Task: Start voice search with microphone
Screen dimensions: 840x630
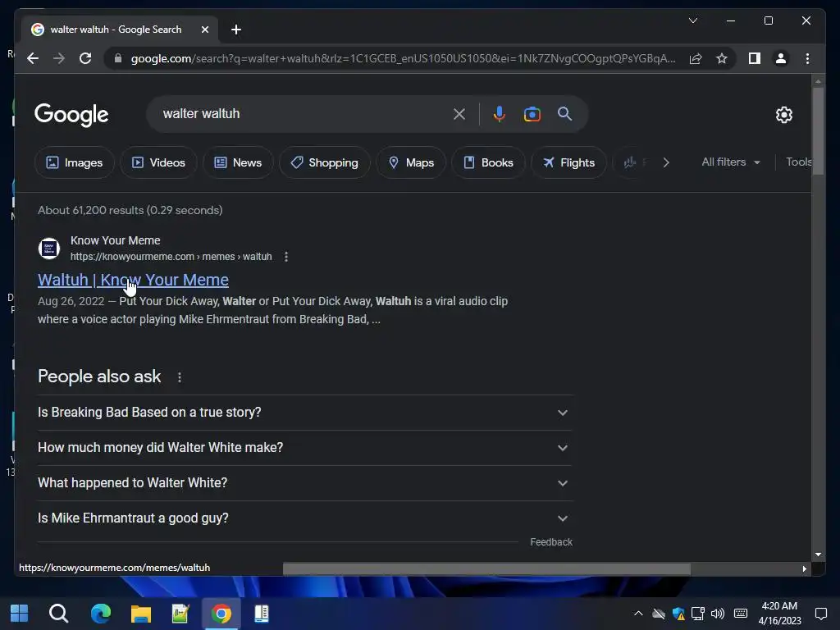Action: pos(499,114)
